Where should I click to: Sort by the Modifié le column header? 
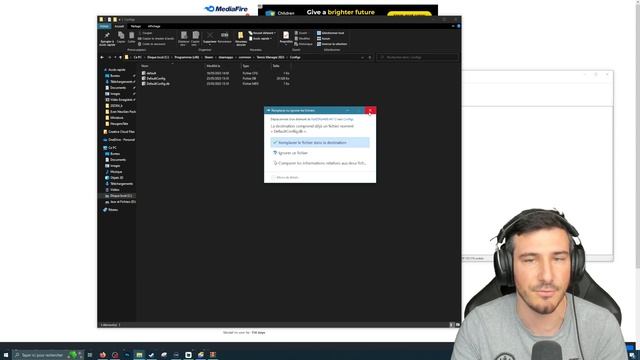213,66
